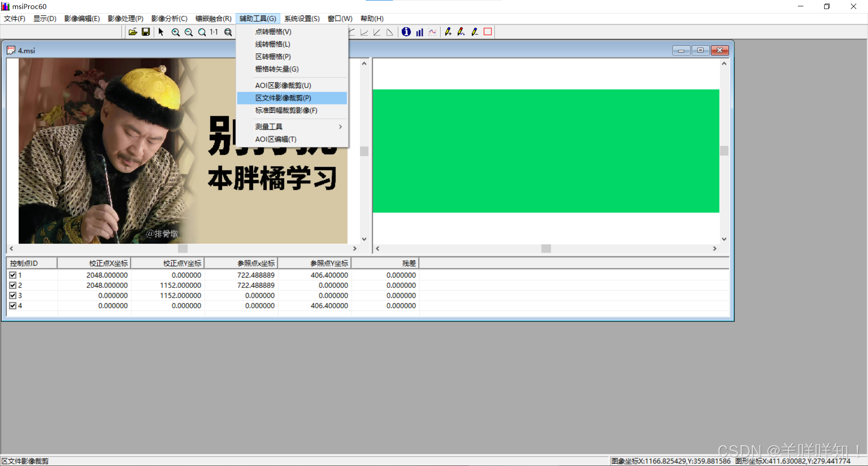Click the 校正点X坐标 column header
The width and height of the screenshot is (868, 466).
(x=94, y=263)
